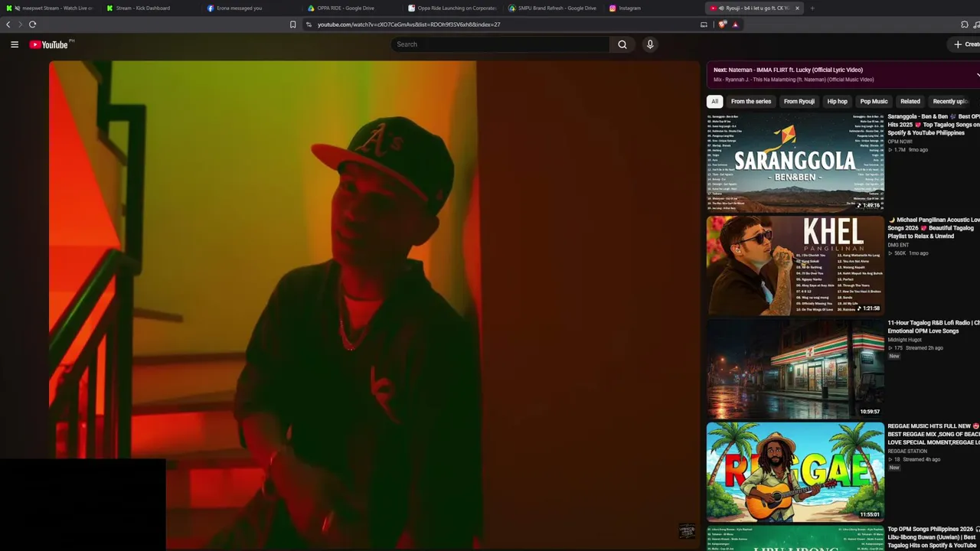The image size is (980, 551).
Task: Open the Reggae guitar video thumbnail
Action: click(x=795, y=472)
